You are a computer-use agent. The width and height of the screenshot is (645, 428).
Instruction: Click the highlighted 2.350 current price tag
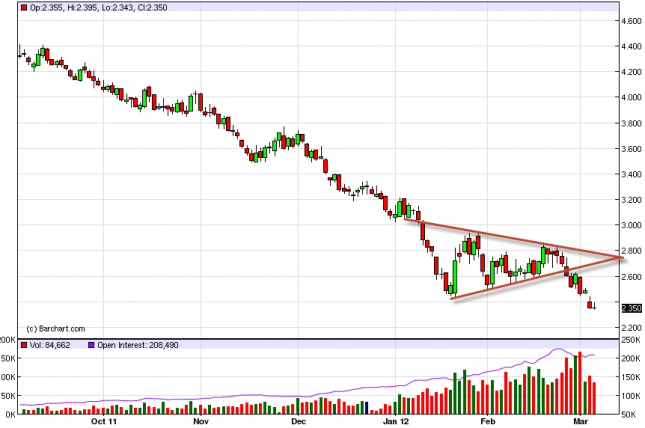click(632, 308)
